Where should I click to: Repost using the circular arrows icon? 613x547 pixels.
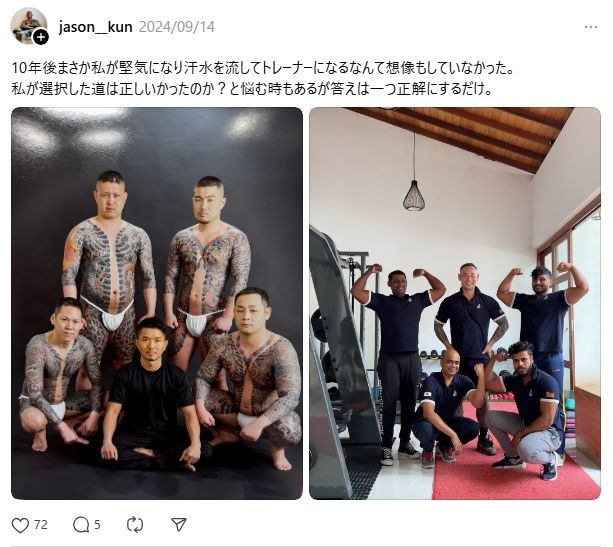(x=135, y=524)
